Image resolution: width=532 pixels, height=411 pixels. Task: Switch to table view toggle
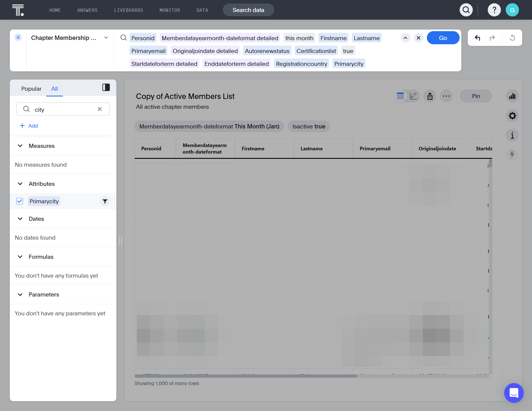(x=400, y=96)
